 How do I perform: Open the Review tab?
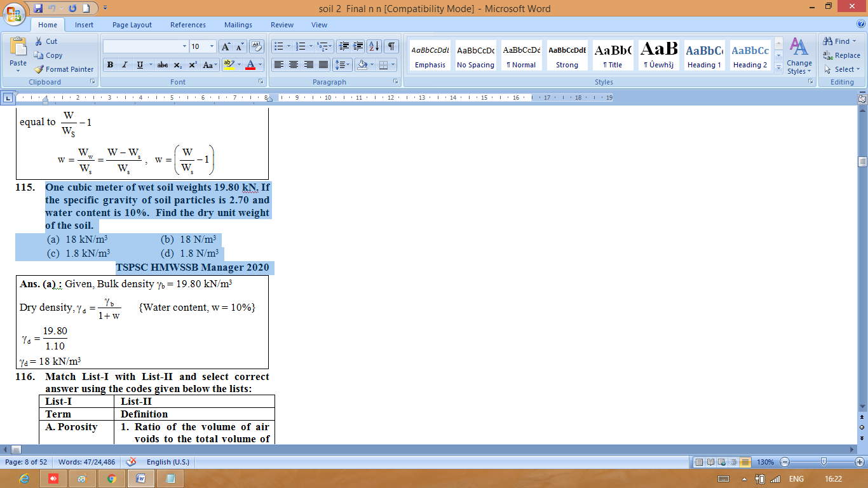click(x=282, y=25)
